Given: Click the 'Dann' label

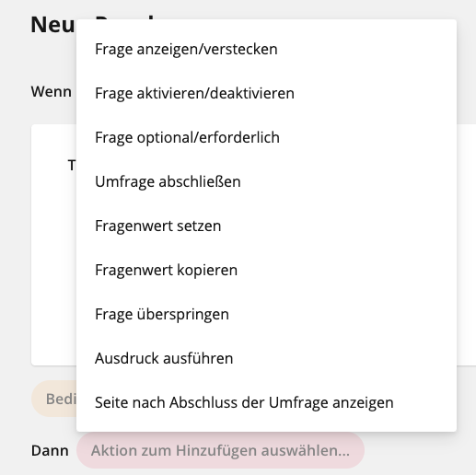Looking at the screenshot, I should click(50, 450).
